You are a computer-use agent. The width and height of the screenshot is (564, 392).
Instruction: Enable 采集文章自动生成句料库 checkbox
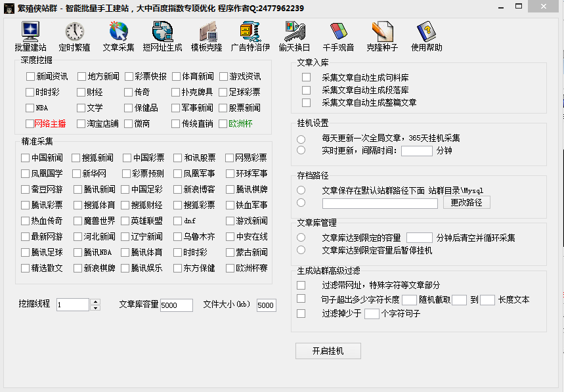307,77
